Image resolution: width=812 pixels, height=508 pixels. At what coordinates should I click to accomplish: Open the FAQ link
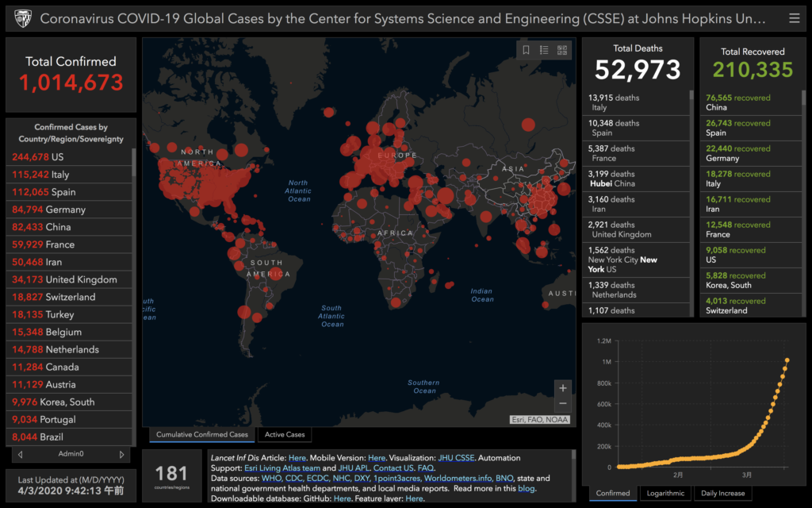click(425, 468)
